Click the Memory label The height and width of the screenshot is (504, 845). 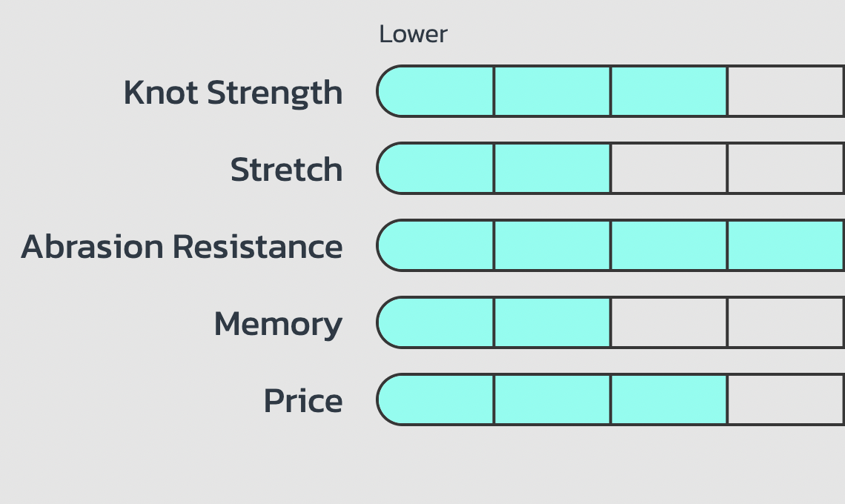coord(278,325)
